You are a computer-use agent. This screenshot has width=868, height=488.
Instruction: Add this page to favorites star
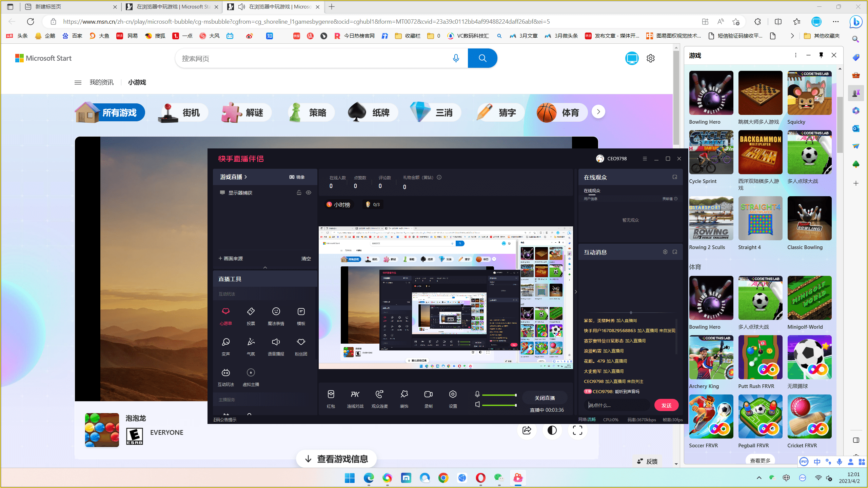click(736, 22)
